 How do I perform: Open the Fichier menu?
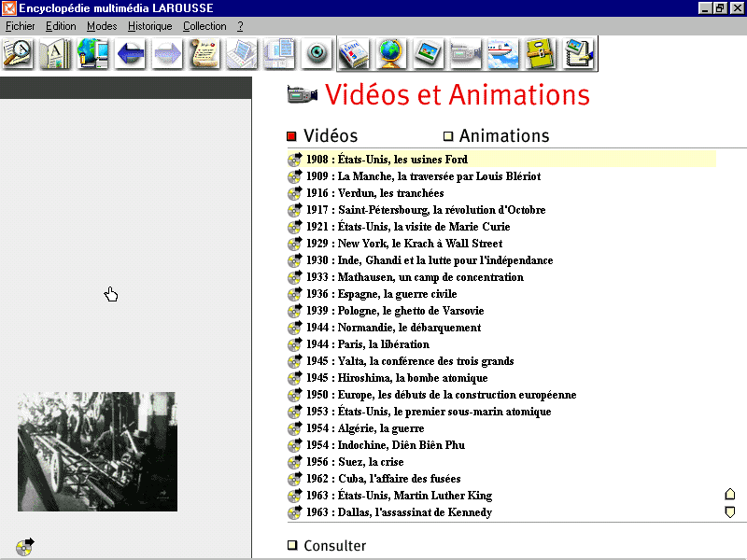[20, 26]
